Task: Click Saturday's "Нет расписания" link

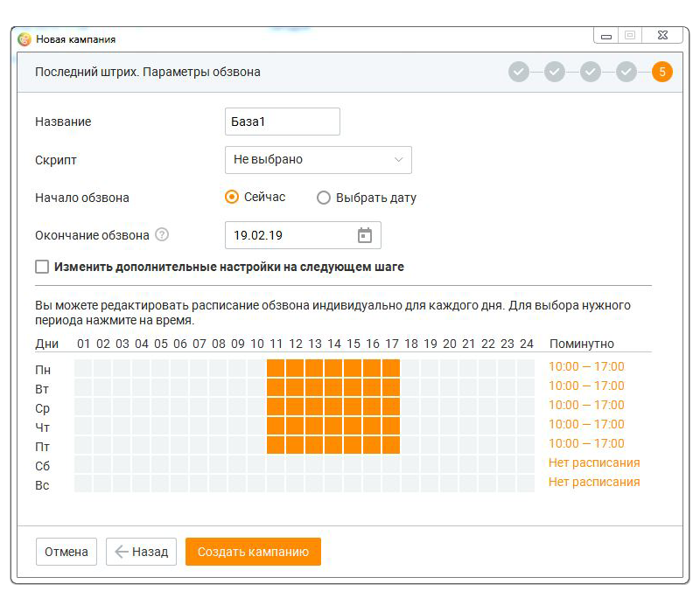Action: click(594, 462)
